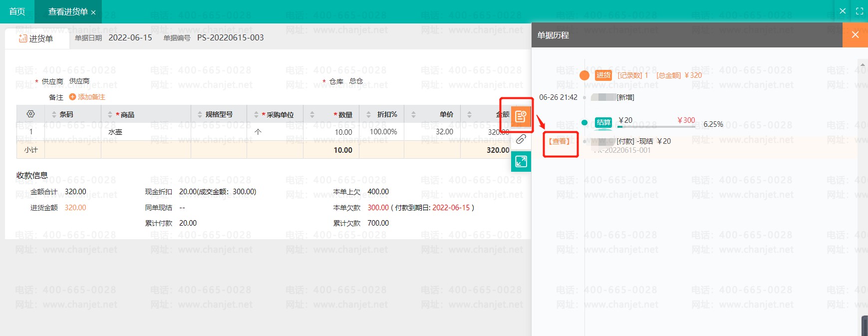Click the 累计付款 value 20.00

point(188,223)
